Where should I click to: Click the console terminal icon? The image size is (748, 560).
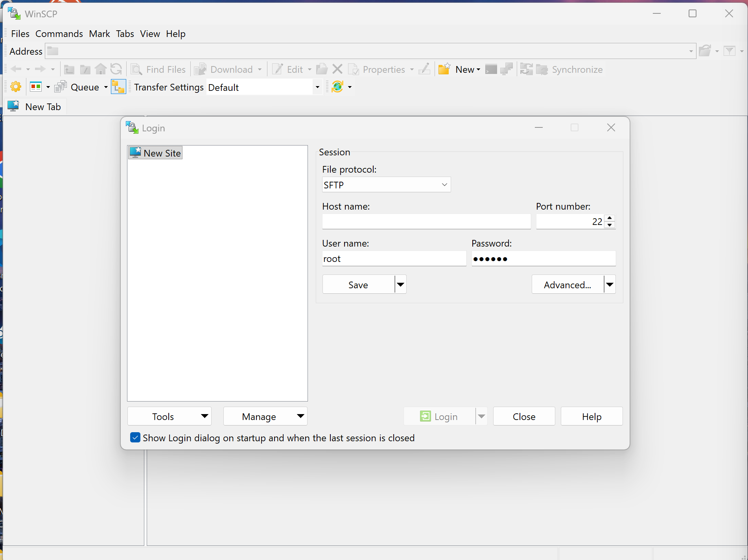click(x=491, y=69)
